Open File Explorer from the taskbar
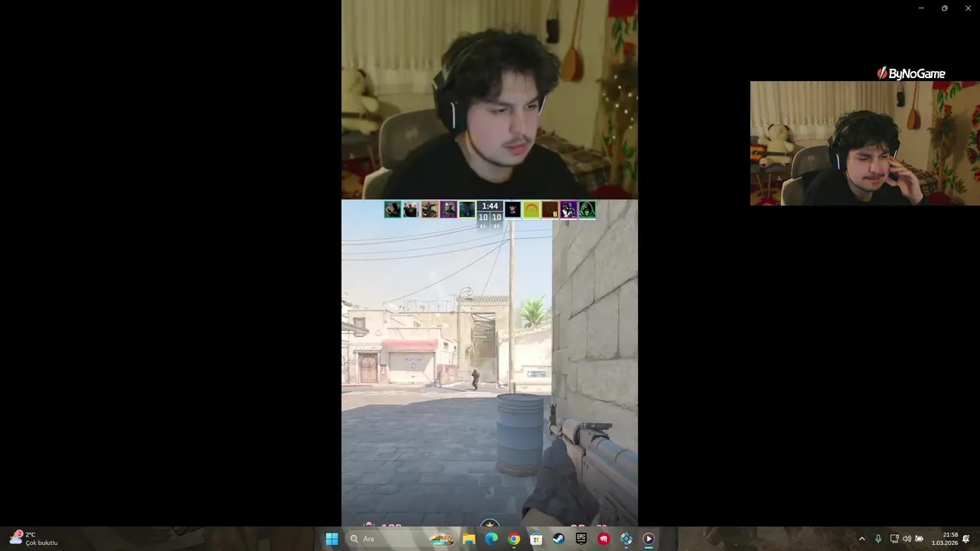 pos(469,539)
